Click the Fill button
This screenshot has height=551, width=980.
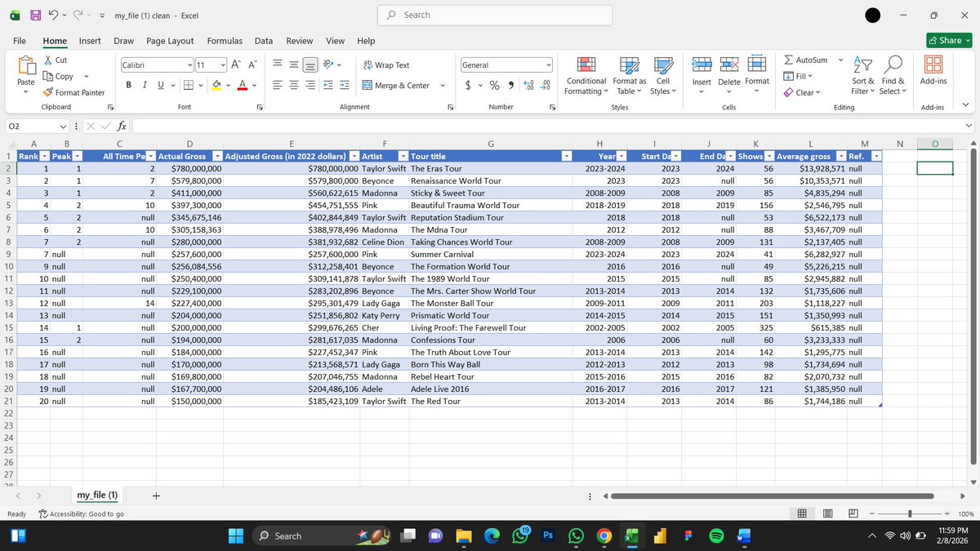click(796, 76)
